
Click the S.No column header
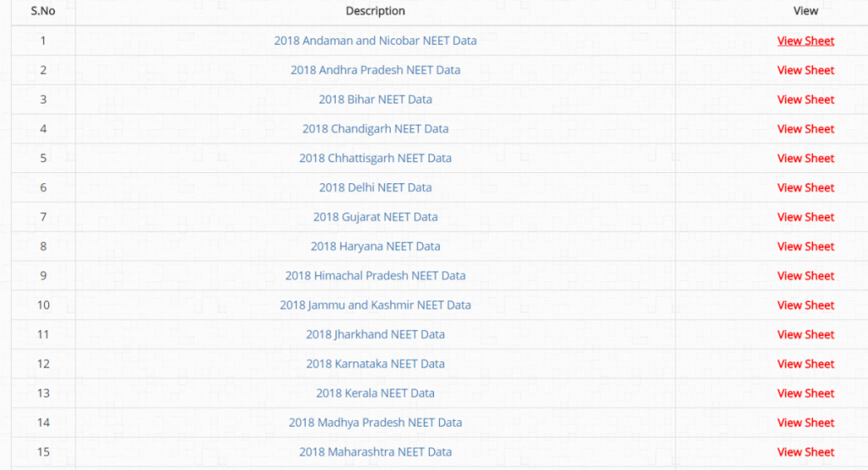tap(43, 10)
